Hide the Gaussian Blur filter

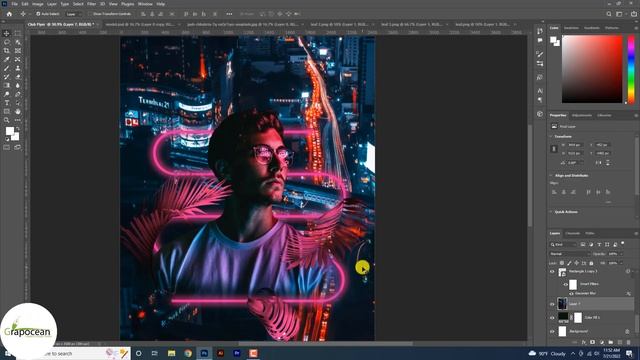click(x=571, y=293)
